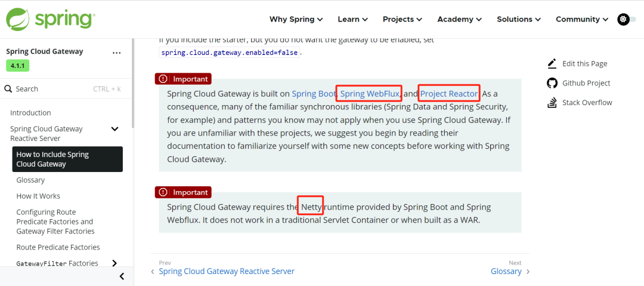The width and height of the screenshot is (644, 286).
Task: Open GatewayFilter Factories sidebar item
Action: click(57, 263)
